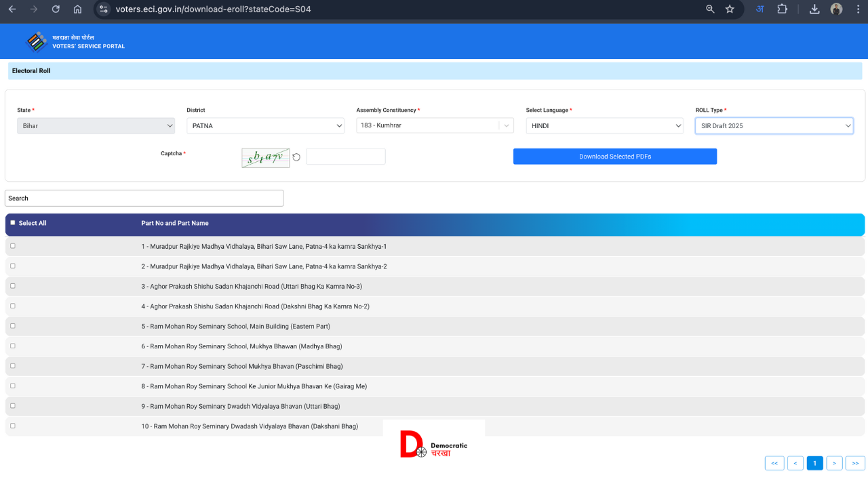Click the Voters' Service Portal logo

click(37, 42)
